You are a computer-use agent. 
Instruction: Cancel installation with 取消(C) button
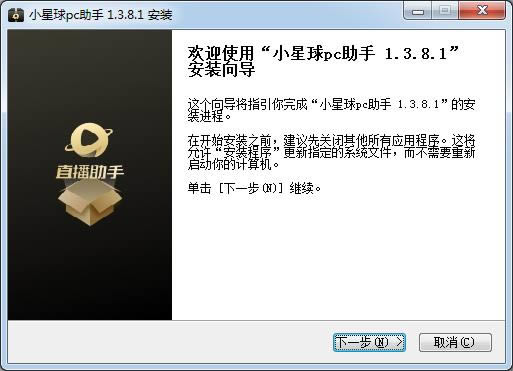tap(455, 342)
